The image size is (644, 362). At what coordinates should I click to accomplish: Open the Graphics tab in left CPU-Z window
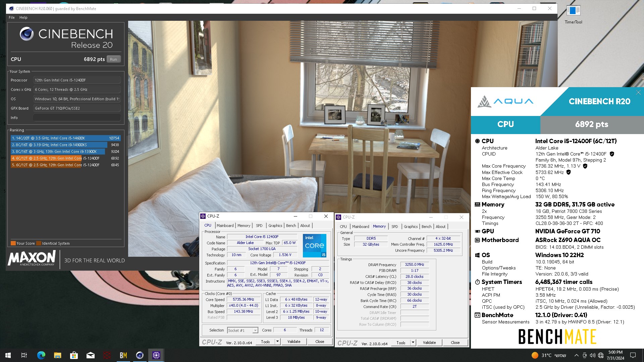[275, 226]
